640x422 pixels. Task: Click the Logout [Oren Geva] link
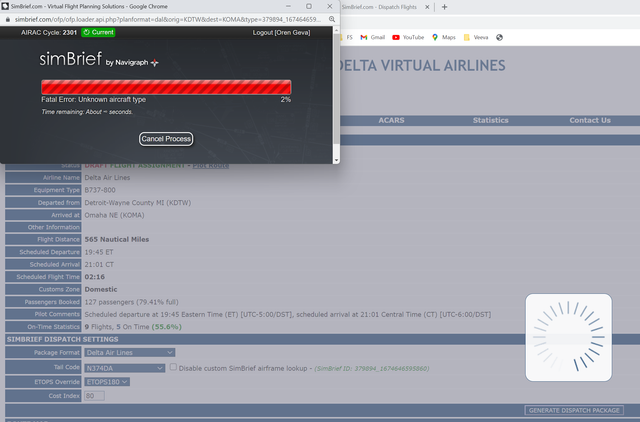pyautogui.click(x=281, y=33)
